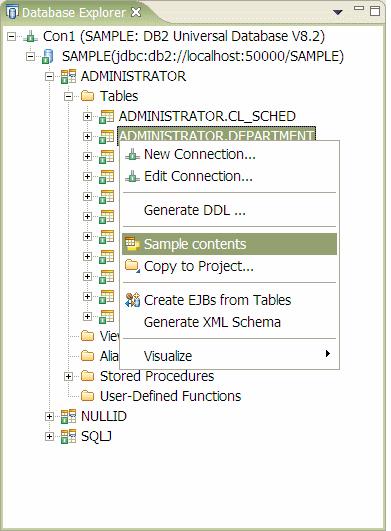Image resolution: width=391 pixels, height=531 pixels.
Task: Expand the NULLID schema node
Action: [x=49, y=416]
